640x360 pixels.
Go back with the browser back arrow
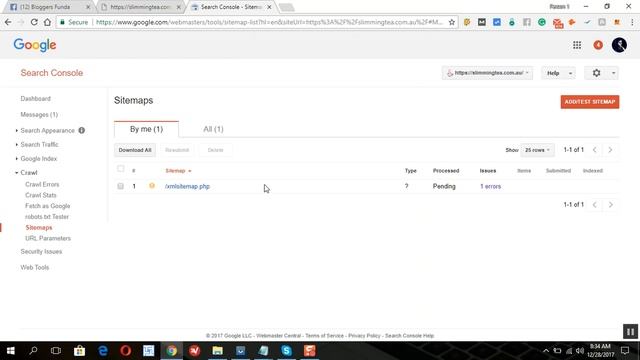pos(8,22)
